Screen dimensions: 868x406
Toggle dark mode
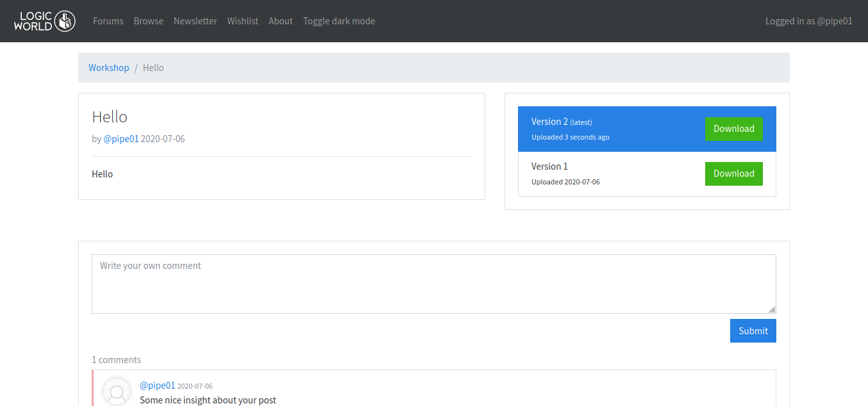coord(338,21)
